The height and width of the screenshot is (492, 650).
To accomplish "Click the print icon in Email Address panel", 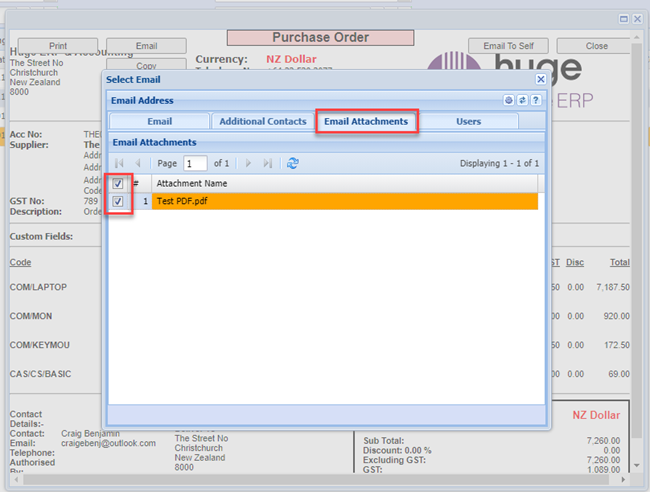I will coord(509,101).
